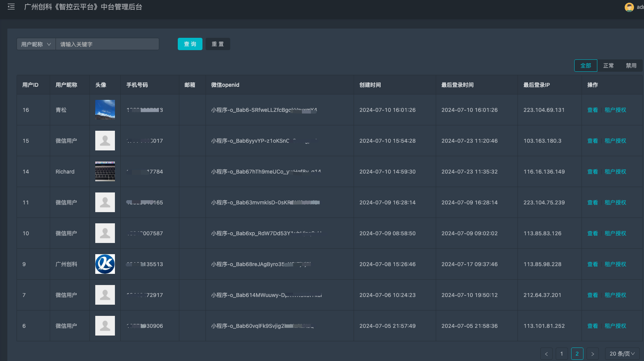The height and width of the screenshot is (361, 644).
Task: Go to previous page arrow
Action: click(546, 354)
